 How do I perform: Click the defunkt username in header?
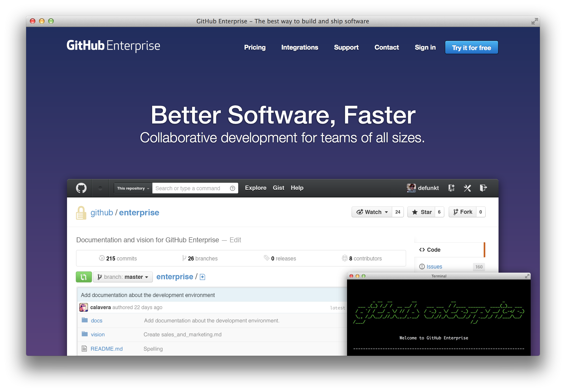click(428, 188)
